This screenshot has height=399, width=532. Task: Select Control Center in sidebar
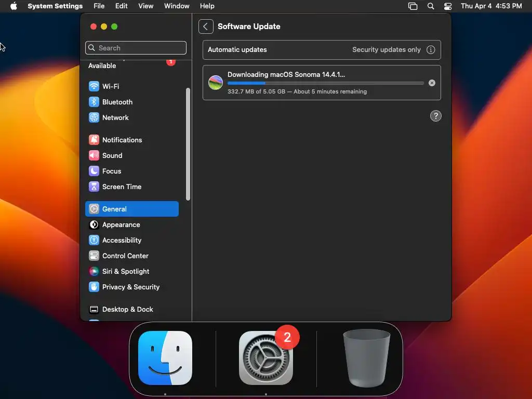(131, 256)
